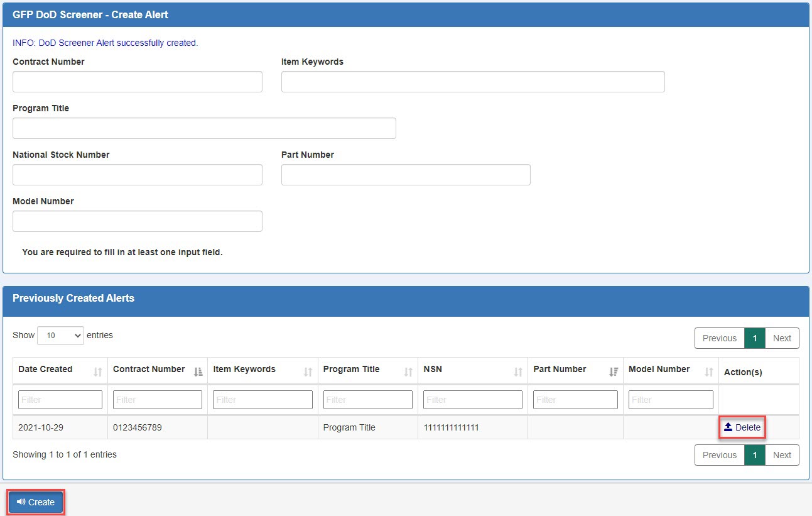Click the NSN filter box in the table

(x=472, y=399)
